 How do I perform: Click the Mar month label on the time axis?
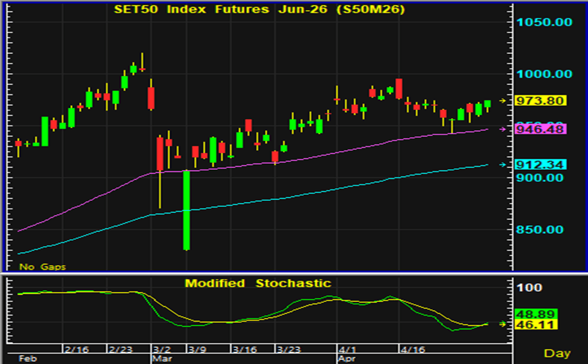(163, 359)
